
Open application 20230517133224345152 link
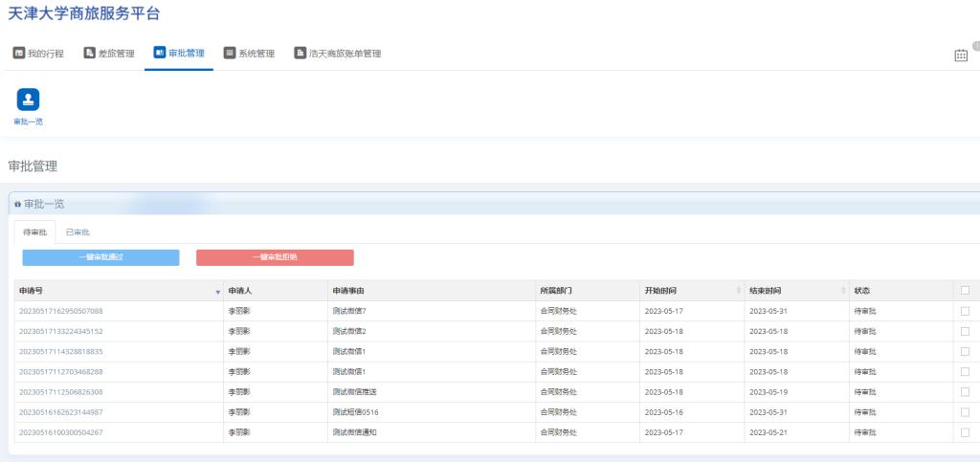coord(61,331)
